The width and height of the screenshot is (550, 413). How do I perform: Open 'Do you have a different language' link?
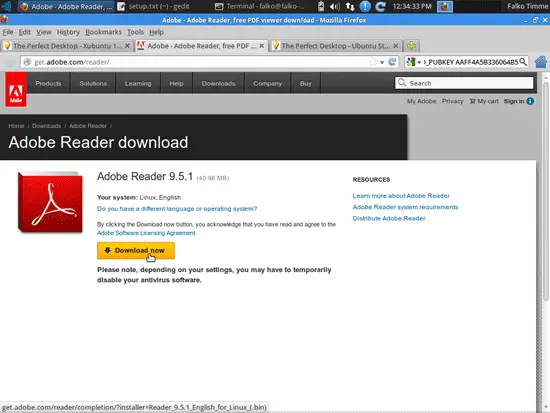tap(177, 209)
